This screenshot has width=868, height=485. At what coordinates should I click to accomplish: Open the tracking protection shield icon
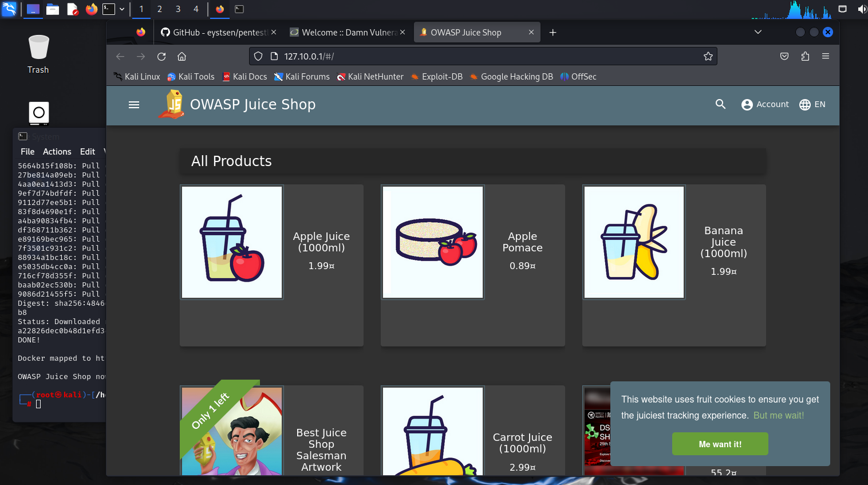click(258, 56)
